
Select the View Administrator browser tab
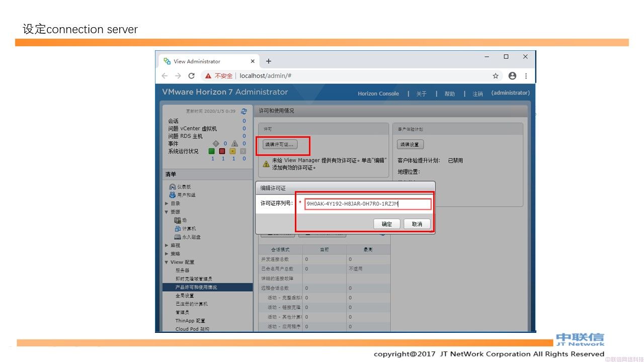(x=209, y=61)
